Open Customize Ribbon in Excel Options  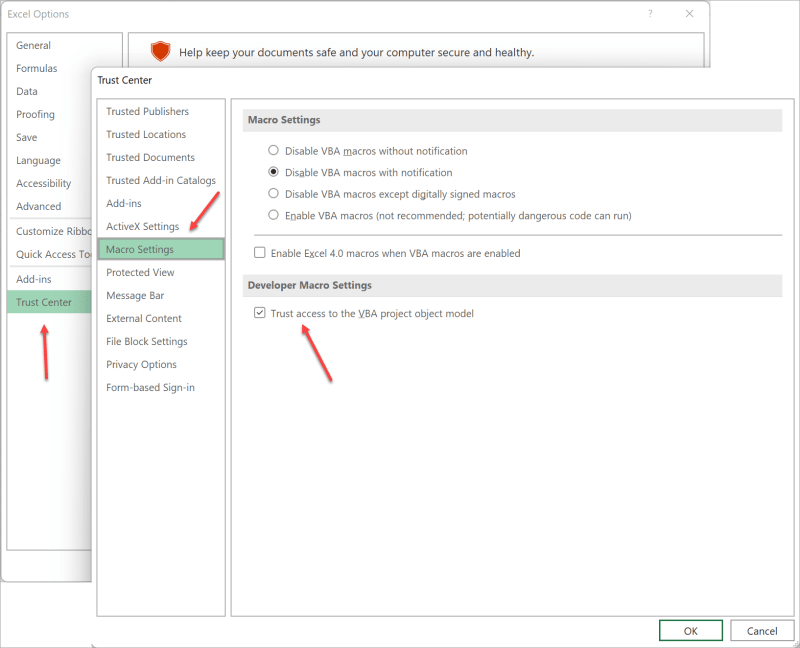tap(50, 231)
